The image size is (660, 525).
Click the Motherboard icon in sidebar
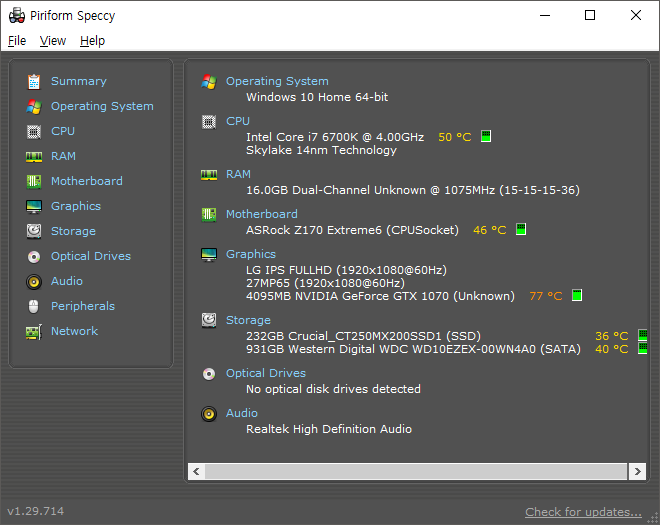[34, 181]
